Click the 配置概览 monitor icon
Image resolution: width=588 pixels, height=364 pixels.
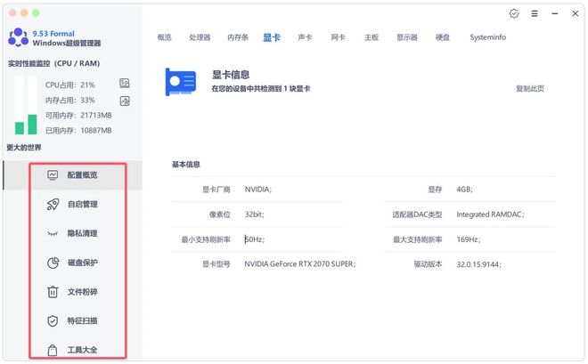pyautogui.click(x=53, y=175)
